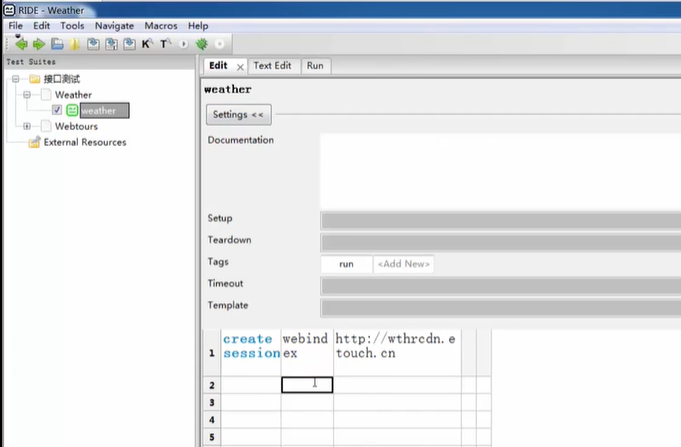Open the Macros menu
Viewport: 681px width, 447px height.
pyautogui.click(x=161, y=26)
